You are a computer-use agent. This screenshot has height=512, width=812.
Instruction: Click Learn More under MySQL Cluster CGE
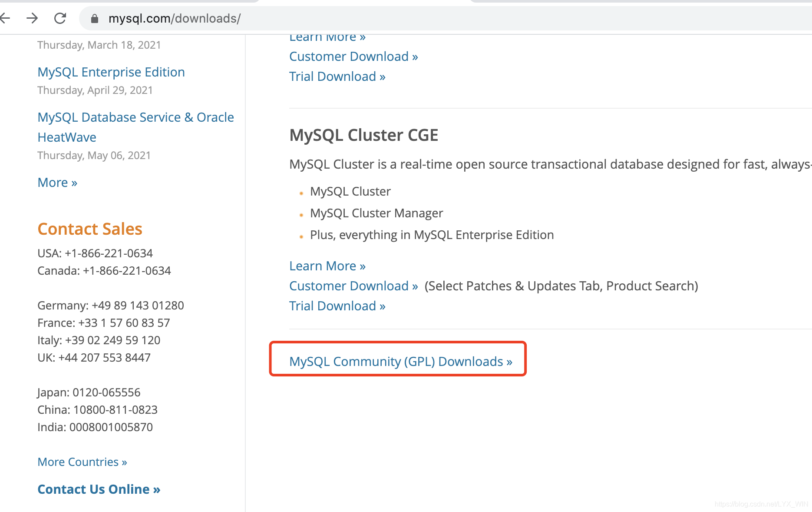tap(327, 266)
